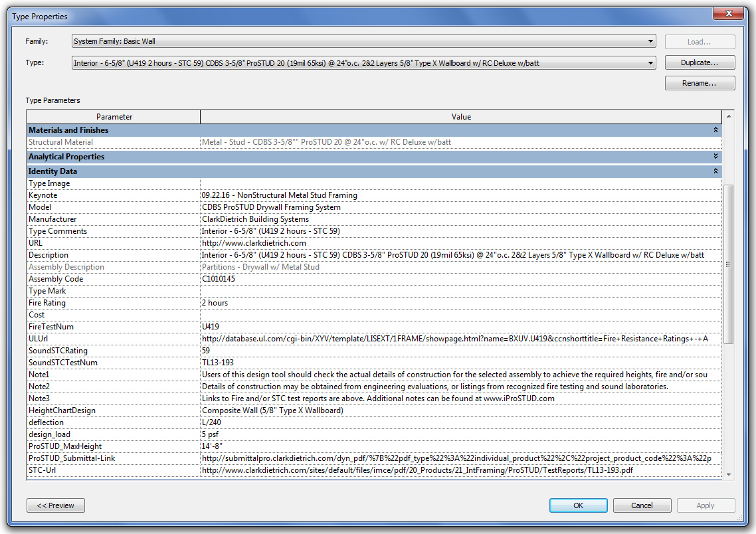Image resolution: width=756 pixels, height=534 pixels.
Task: Click the parameter list scrollbar thumb
Action: coord(729,264)
